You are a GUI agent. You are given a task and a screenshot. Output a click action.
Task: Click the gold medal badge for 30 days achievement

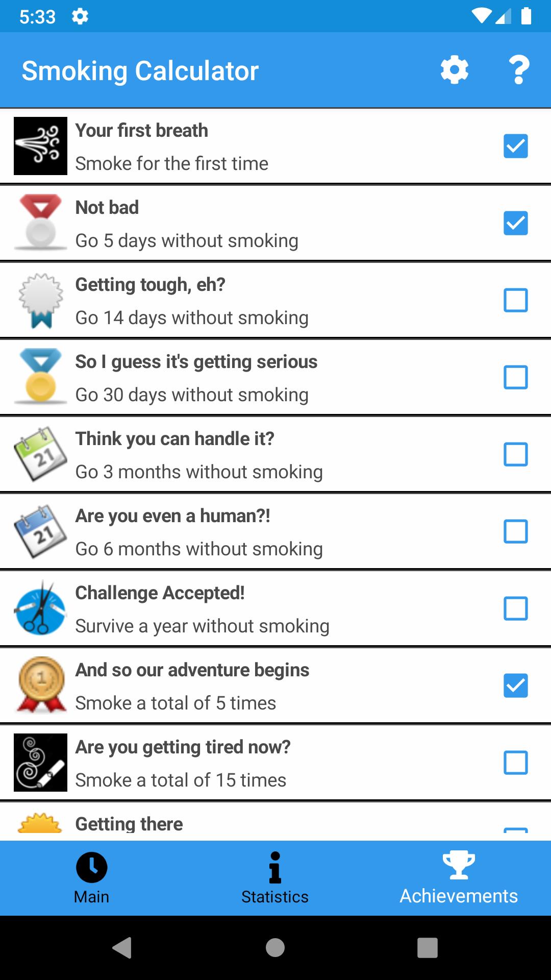coord(40,377)
